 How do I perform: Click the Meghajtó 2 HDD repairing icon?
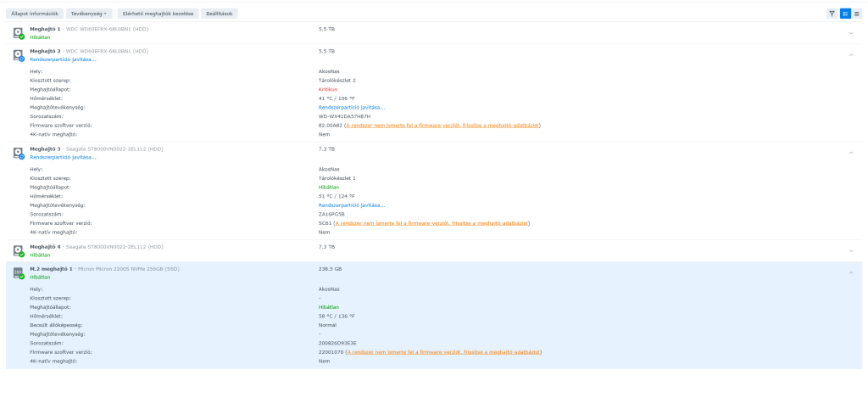coord(18,55)
